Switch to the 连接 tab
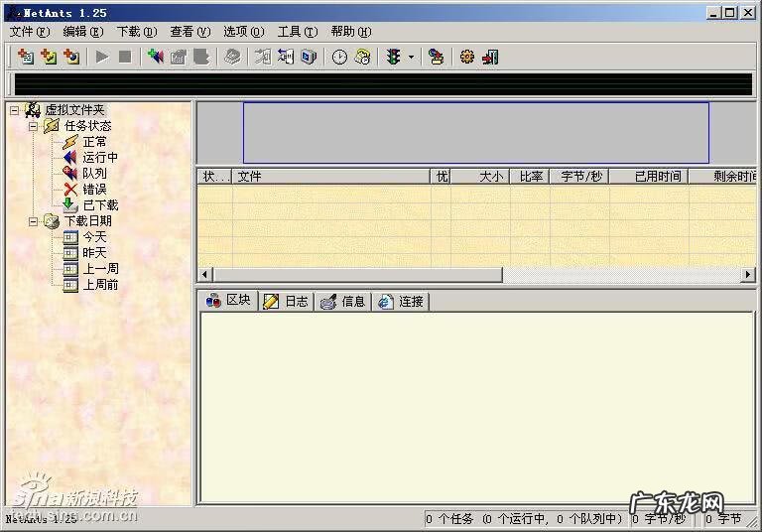Viewport: 762px width, 532px height. click(401, 302)
